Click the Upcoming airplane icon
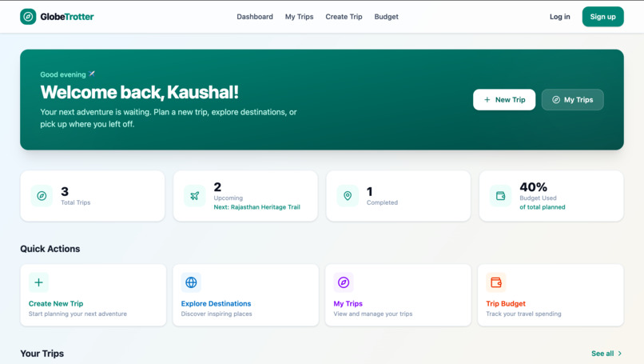644x364 pixels. click(x=195, y=196)
